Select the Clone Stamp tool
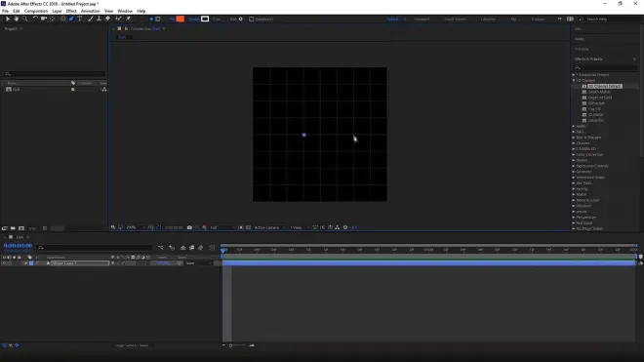The width and height of the screenshot is (644, 362). tap(99, 19)
